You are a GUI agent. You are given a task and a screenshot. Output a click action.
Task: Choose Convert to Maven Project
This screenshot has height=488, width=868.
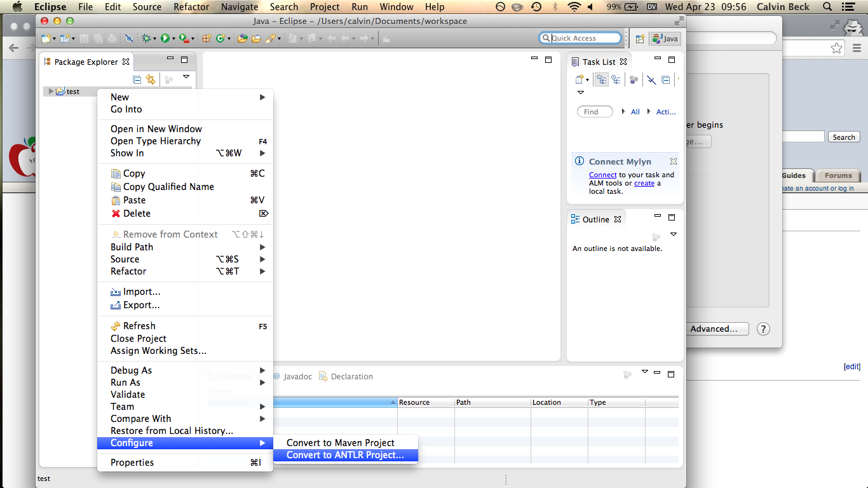click(x=345, y=443)
